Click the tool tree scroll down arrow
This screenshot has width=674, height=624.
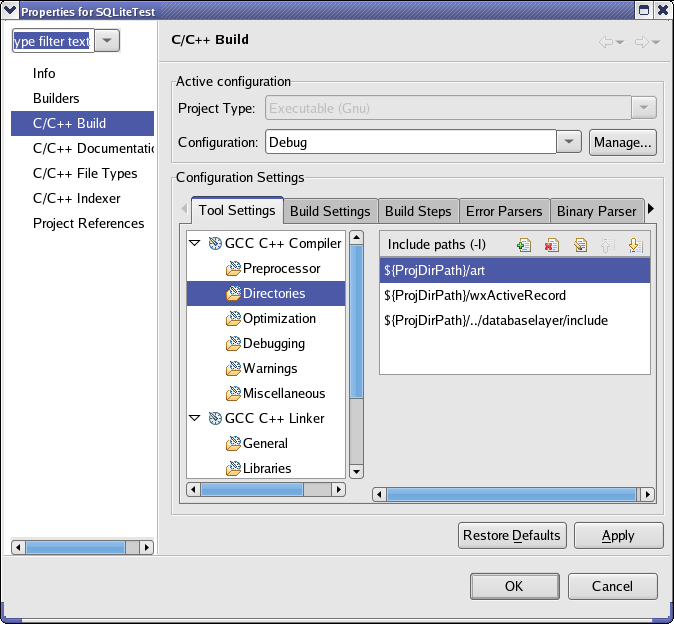[x=356, y=471]
